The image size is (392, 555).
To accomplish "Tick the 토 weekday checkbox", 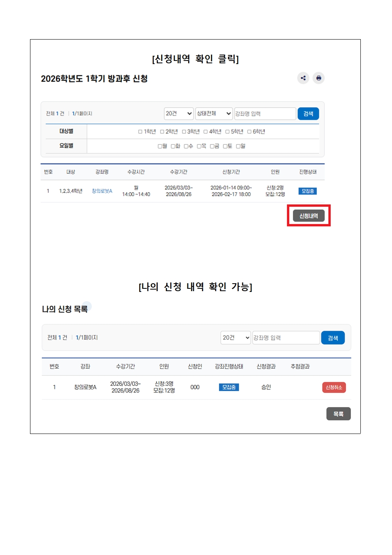I will pyautogui.click(x=225, y=146).
